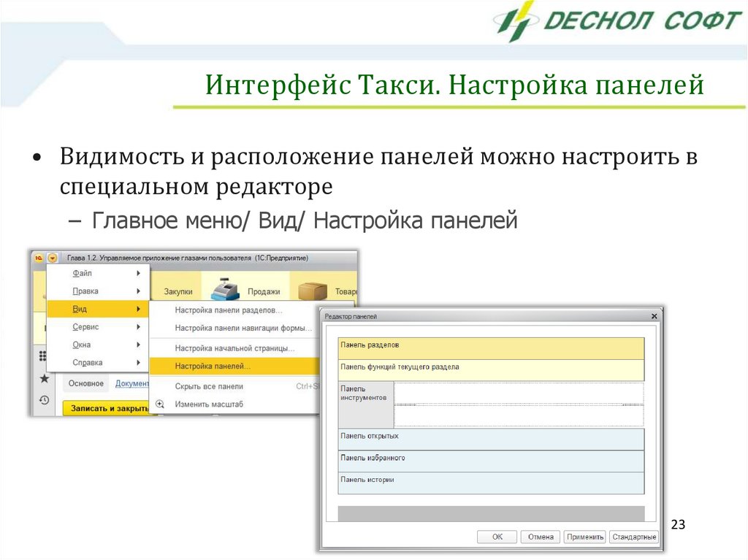Open history via the clock icon
This screenshot has width=748, height=560.
point(44,400)
